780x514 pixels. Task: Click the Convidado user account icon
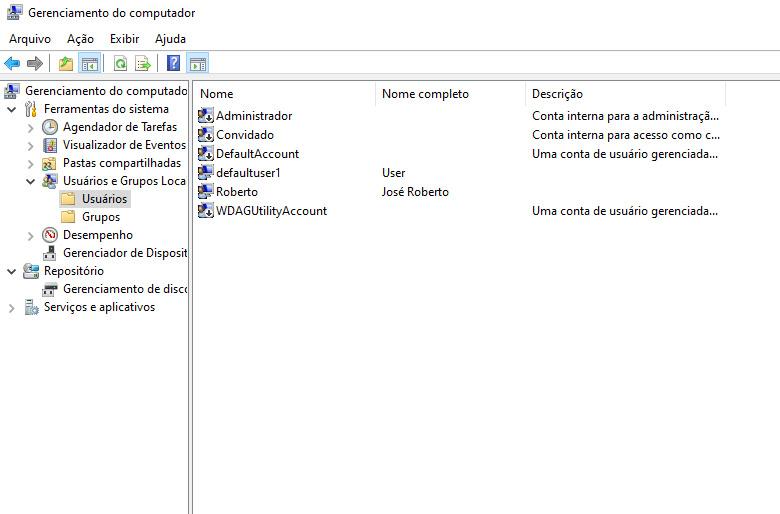(x=205, y=134)
